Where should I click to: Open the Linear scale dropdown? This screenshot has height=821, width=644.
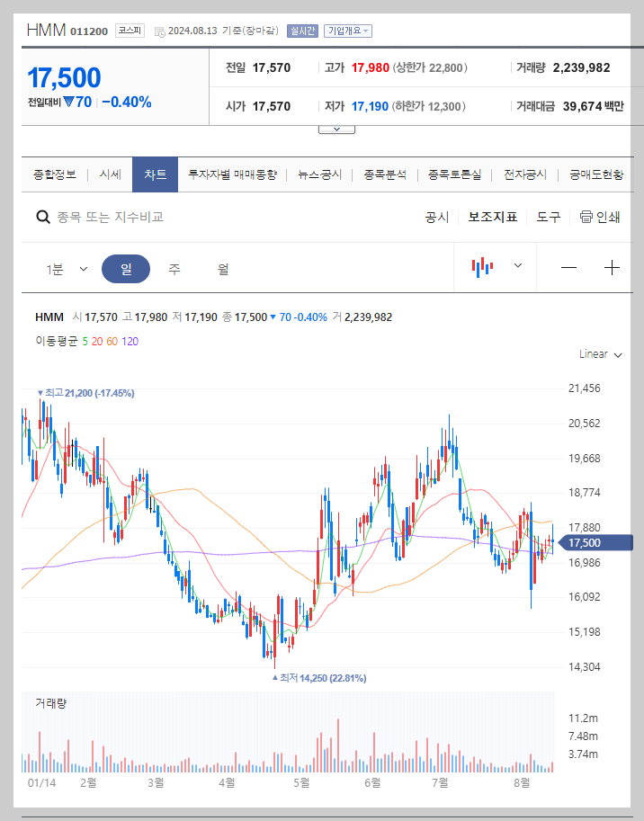pos(599,354)
